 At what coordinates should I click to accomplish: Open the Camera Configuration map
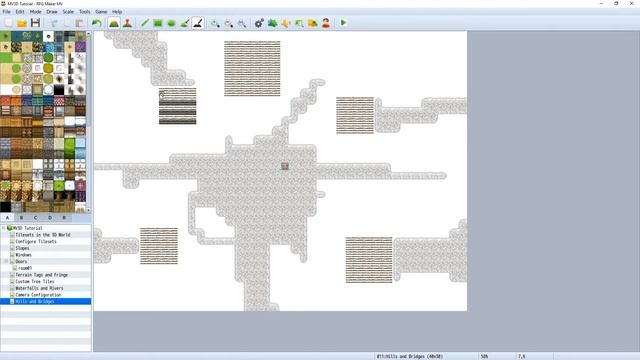(x=38, y=295)
